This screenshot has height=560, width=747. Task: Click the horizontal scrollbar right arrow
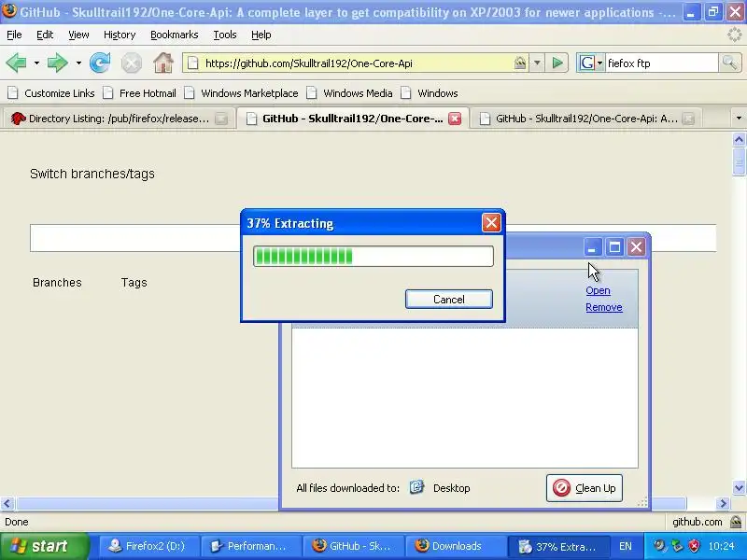click(x=723, y=503)
